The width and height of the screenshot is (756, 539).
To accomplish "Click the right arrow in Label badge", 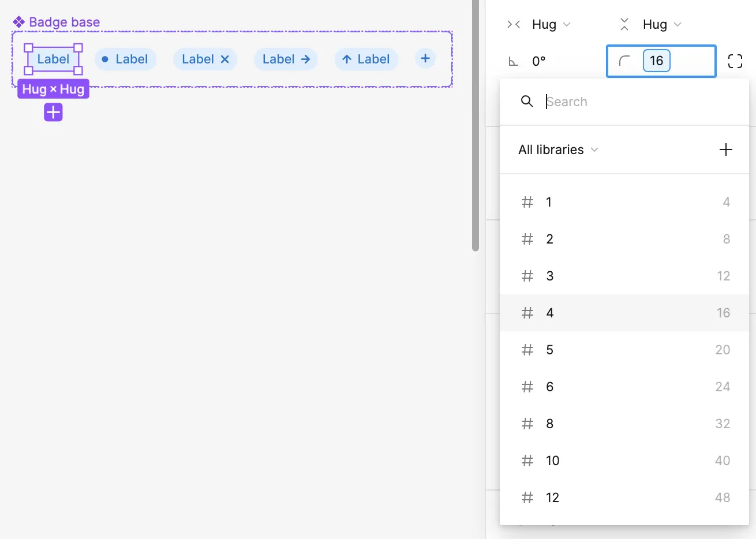I will coord(305,59).
